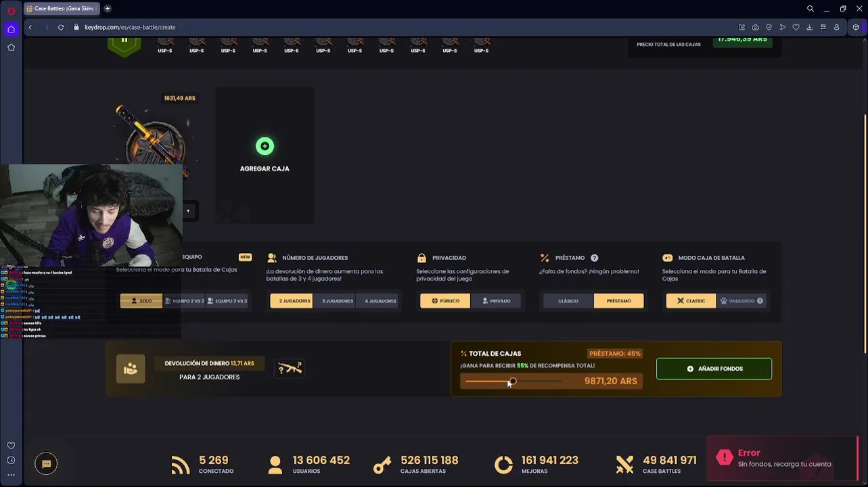Click the mystery weapon icon
868x487 pixels.
tap(290, 368)
